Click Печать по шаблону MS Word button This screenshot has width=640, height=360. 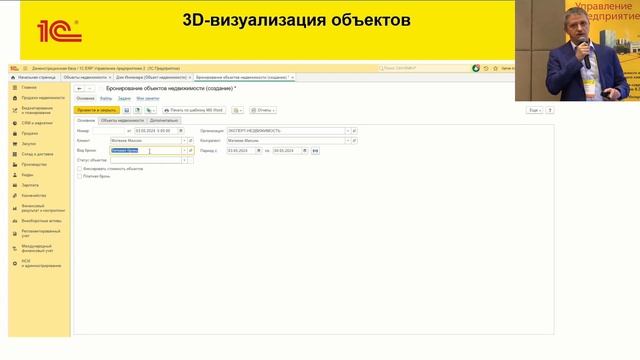[194, 110]
